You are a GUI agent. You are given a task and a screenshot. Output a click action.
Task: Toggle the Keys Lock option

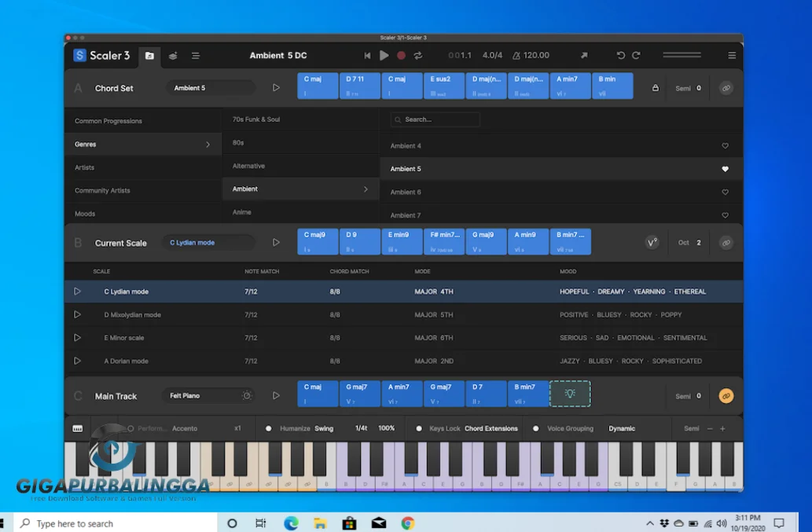[418, 428]
